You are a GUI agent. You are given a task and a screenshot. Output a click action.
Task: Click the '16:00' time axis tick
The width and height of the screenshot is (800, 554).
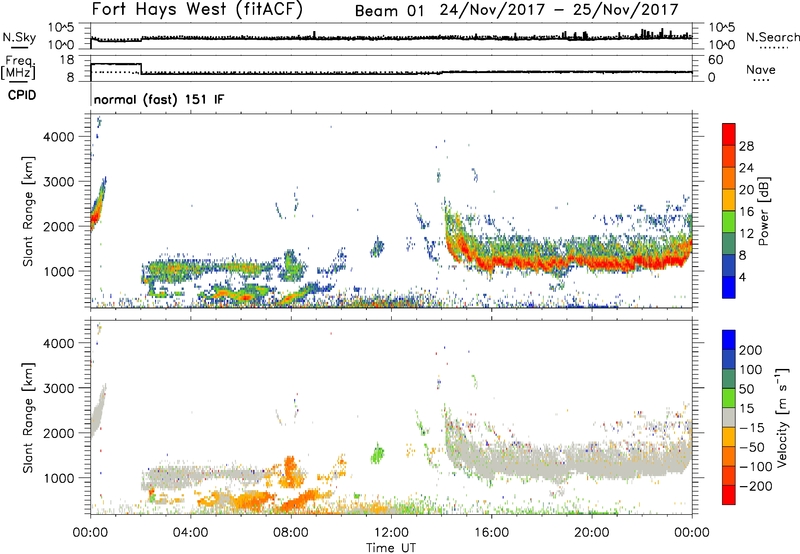click(491, 533)
